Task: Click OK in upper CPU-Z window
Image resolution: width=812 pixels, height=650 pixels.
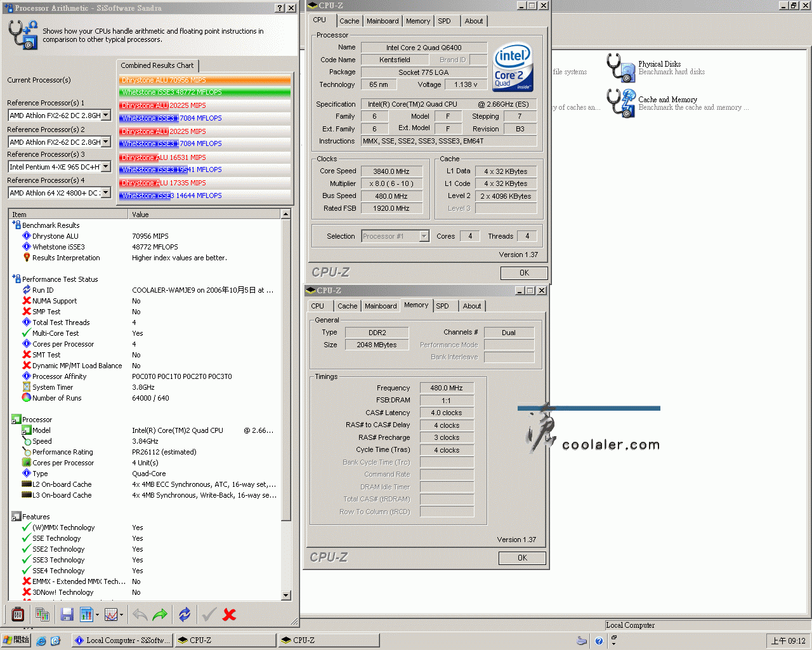Action: tap(524, 273)
